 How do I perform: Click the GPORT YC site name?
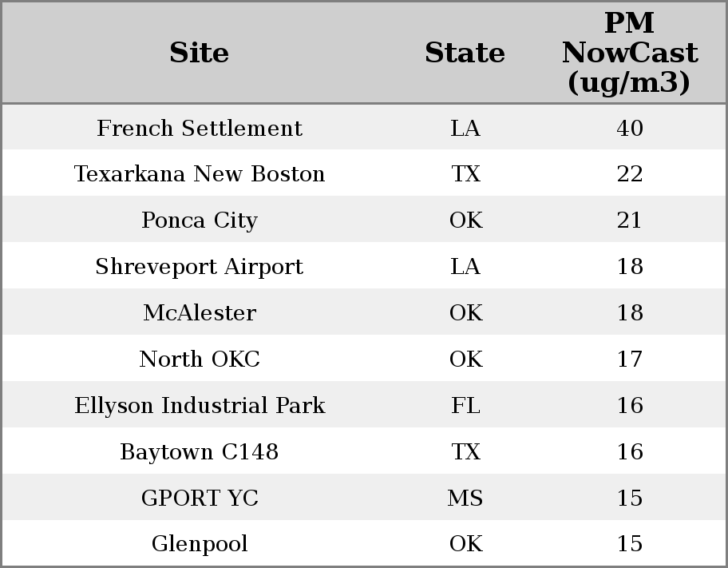[x=199, y=498]
